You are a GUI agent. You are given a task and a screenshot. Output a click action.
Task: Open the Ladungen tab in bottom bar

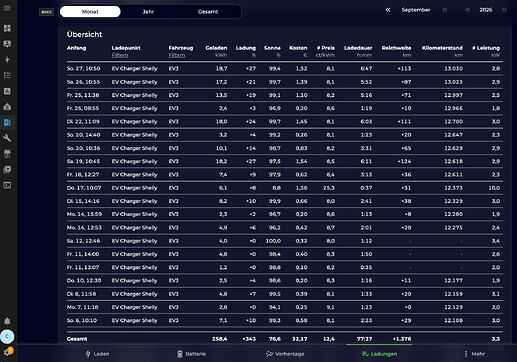[379, 354]
